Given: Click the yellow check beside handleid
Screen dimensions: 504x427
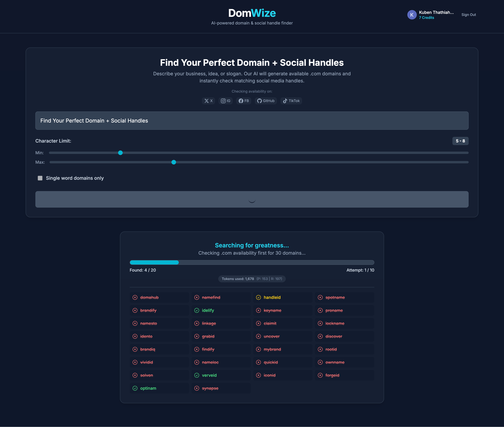Looking at the screenshot, I should tap(258, 298).
